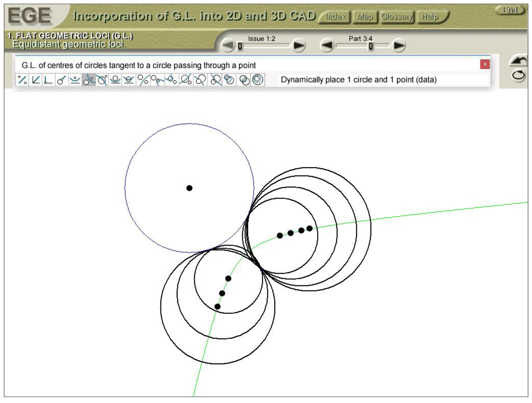This screenshot has height=403, width=532.
Task: Close the G.L. tool panel with red X
Action: point(485,64)
